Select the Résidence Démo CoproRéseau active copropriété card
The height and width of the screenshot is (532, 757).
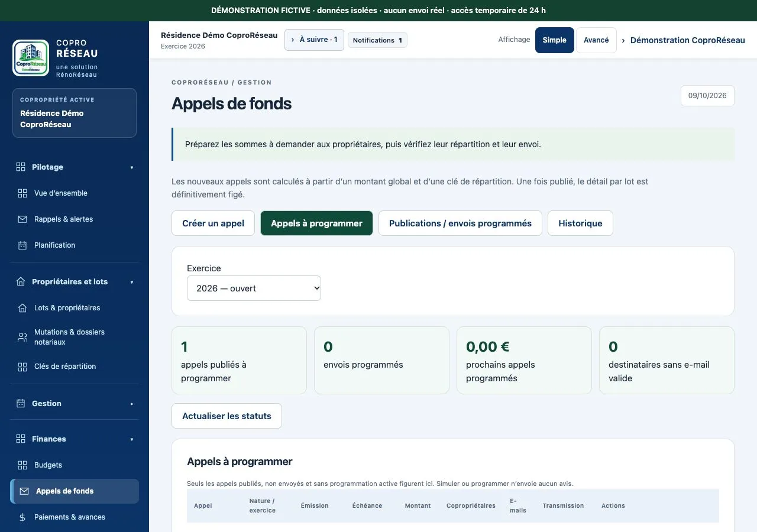click(75, 113)
